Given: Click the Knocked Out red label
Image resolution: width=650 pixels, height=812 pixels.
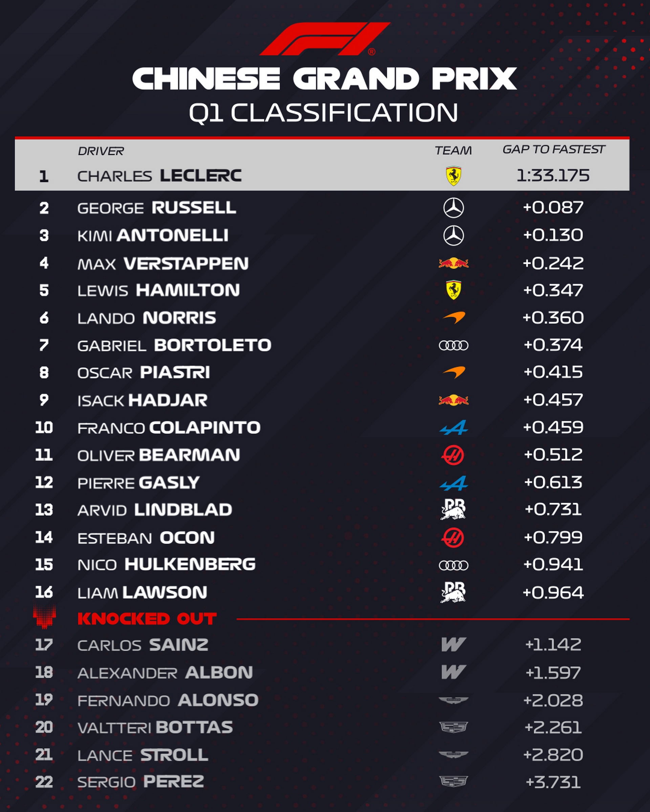Looking at the screenshot, I should 147,619.
